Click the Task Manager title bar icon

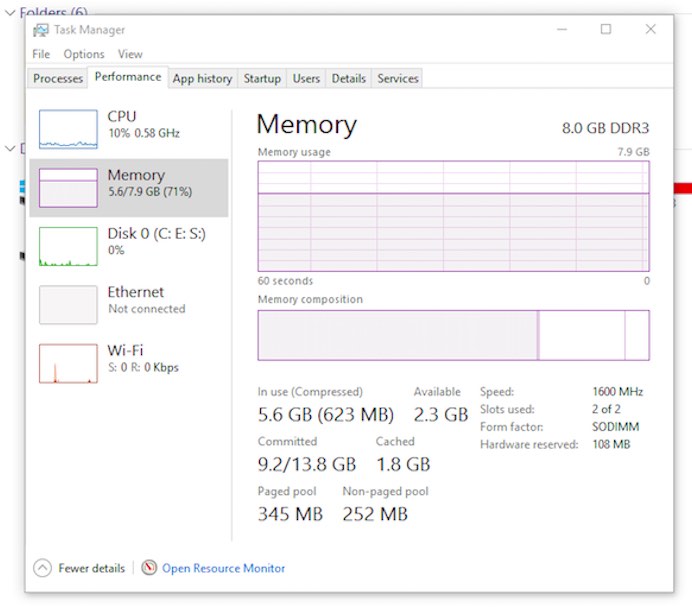[41, 30]
